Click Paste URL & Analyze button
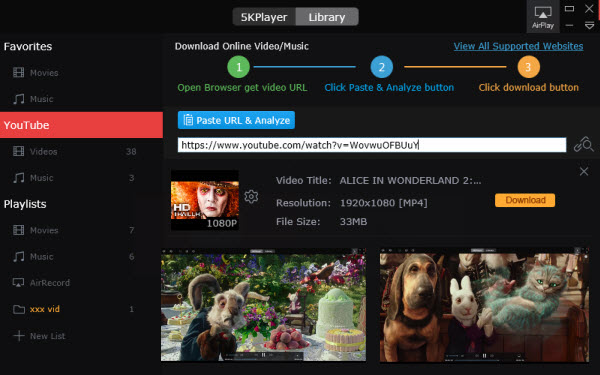This screenshot has height=375, width=600. click(x=236, y=120)
